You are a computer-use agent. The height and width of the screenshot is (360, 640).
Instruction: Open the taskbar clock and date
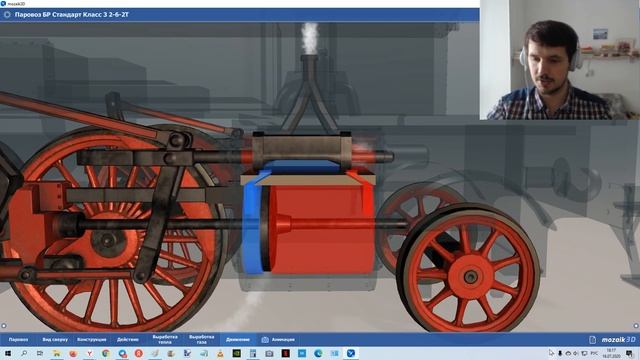click(x=611, y=353)
